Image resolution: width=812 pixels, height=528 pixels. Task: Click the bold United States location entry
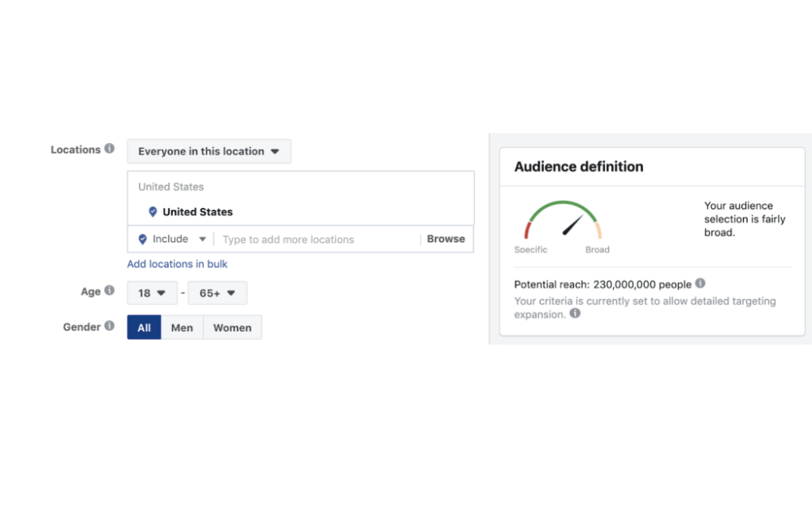197,212
